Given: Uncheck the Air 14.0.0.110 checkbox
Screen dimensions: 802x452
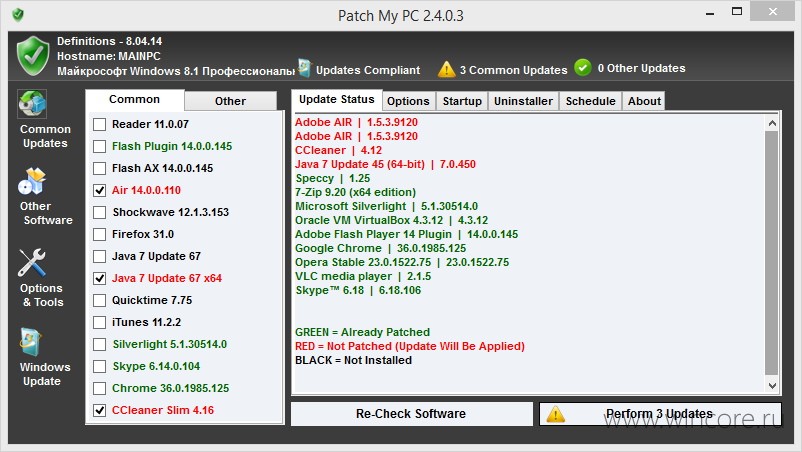Looking at the screenshot, I should (x=100, y=190).
